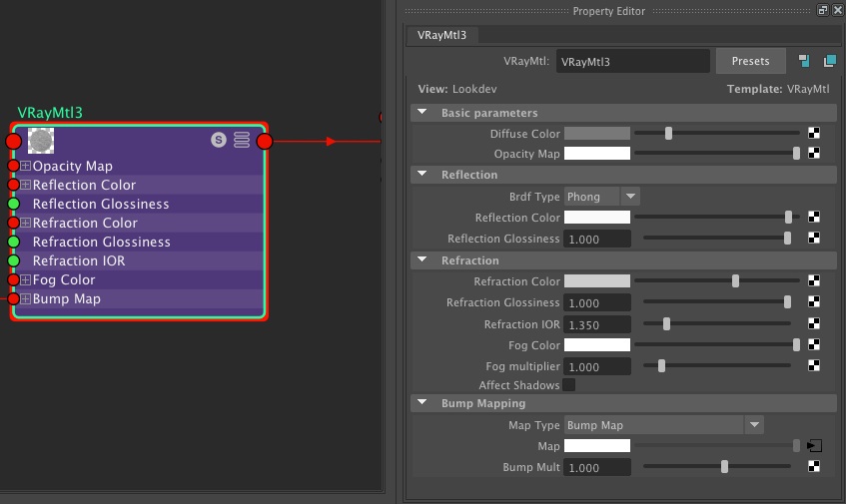Click the Fog multiplier slider handle
Image resolution: width=846 pixels, height=504 pixels.
(x=661, y=366)
